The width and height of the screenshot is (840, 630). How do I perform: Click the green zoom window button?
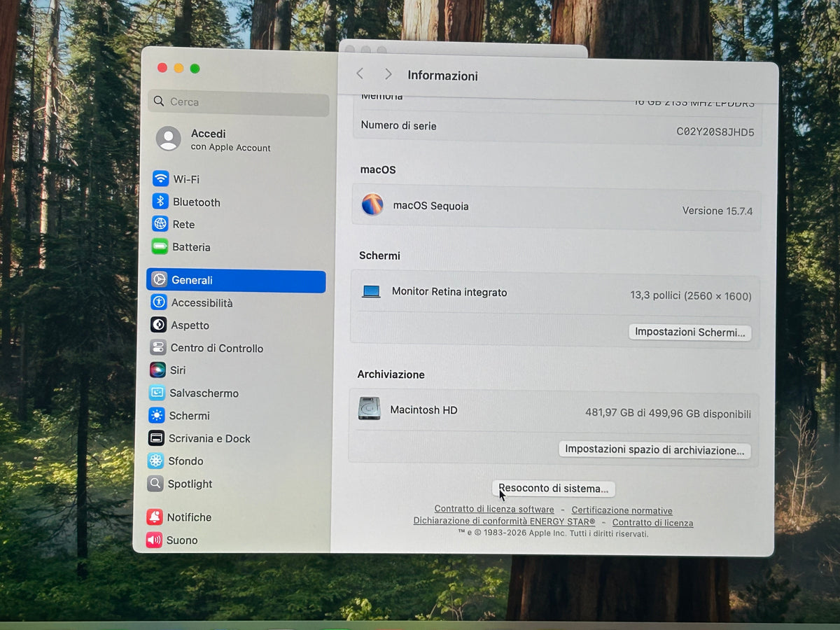(195, 68)
